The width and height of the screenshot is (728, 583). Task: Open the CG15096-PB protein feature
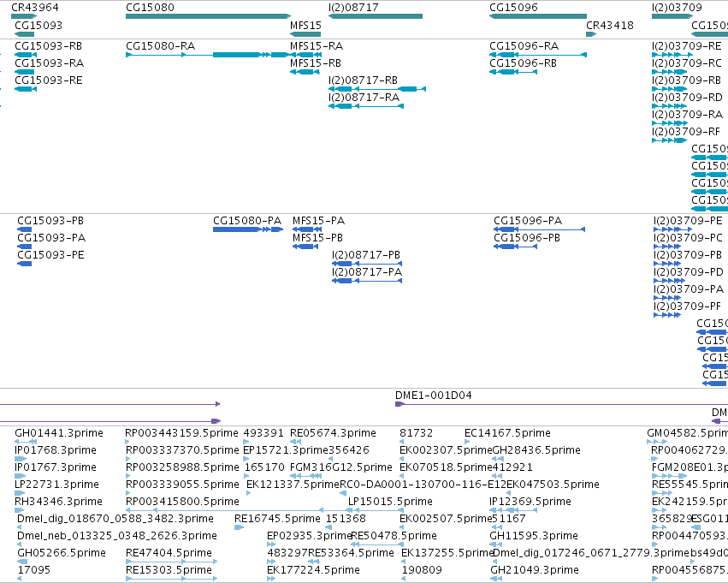[515, 247]
